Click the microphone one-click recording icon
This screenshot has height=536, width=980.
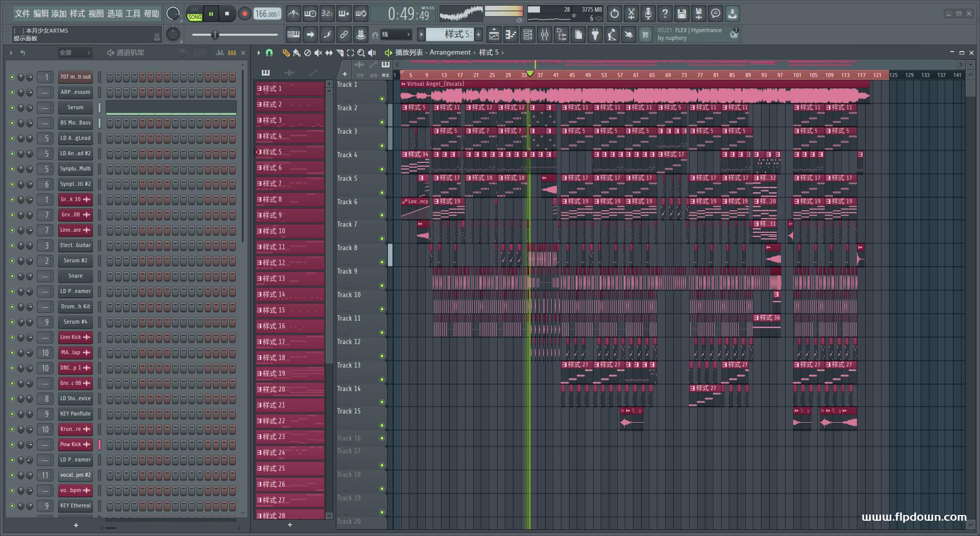coord(648,14)
